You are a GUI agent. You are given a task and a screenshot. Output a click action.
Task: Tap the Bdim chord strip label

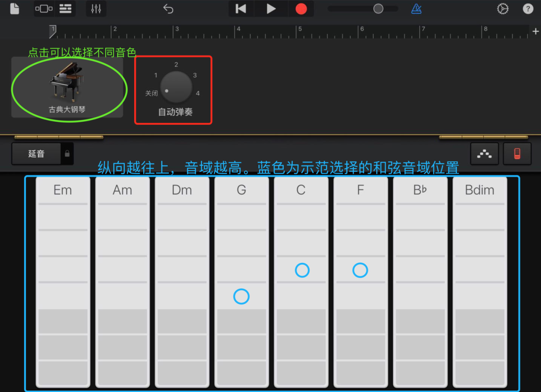pyautogui.click(x=479, y=190)
